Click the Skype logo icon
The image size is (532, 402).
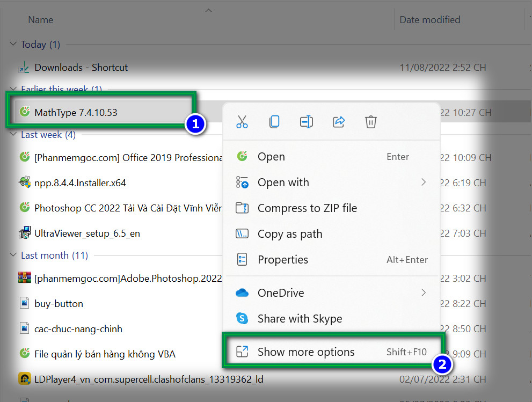242,318
